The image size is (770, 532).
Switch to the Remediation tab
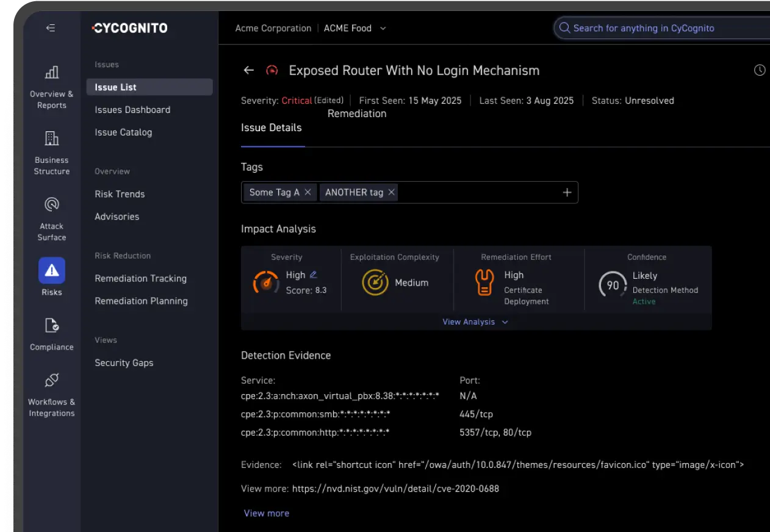click(357, 113)
